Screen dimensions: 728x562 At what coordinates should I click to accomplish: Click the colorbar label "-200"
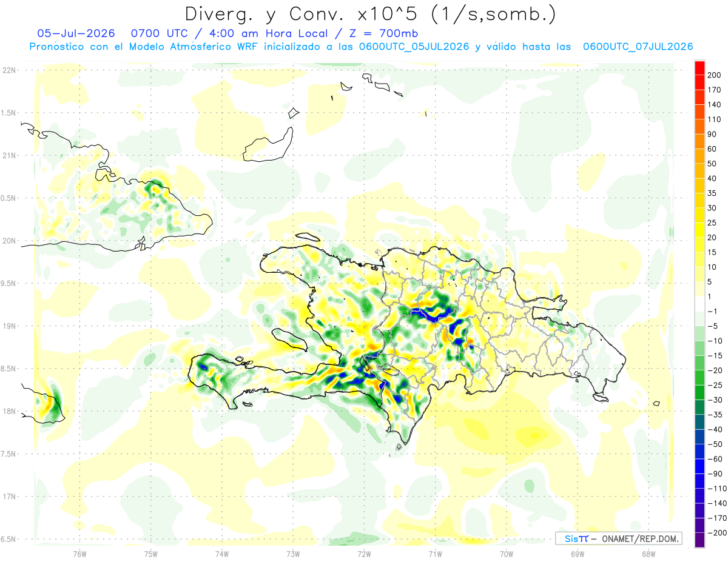pyautogui.click(x=716, y=533)
